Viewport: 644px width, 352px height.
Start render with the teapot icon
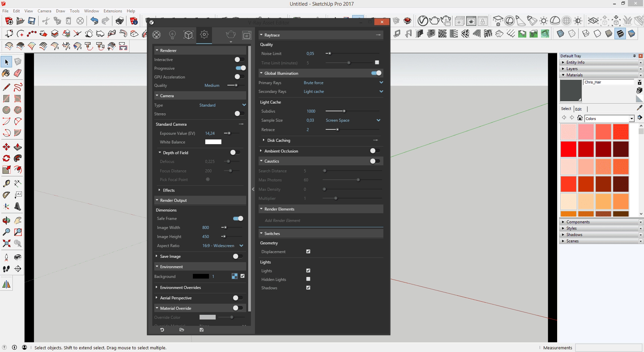coord(231,35)
